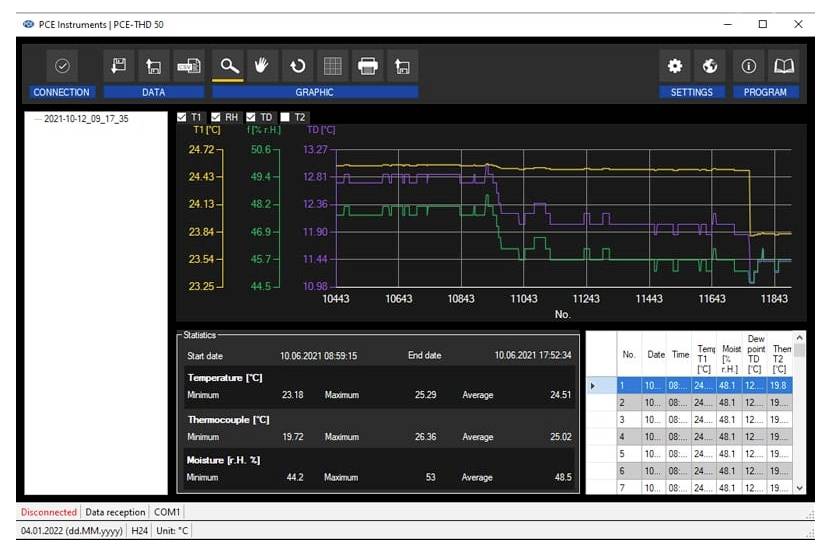Toggle the RH series checkbox
Screen dimensions: 831x551
[x=216, y=117]
